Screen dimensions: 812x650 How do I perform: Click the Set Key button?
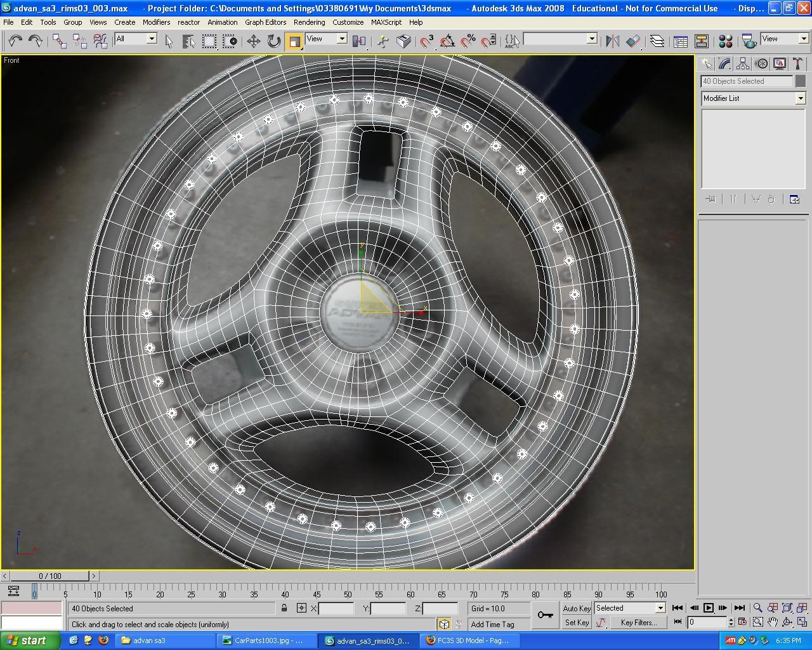(576, 623)
